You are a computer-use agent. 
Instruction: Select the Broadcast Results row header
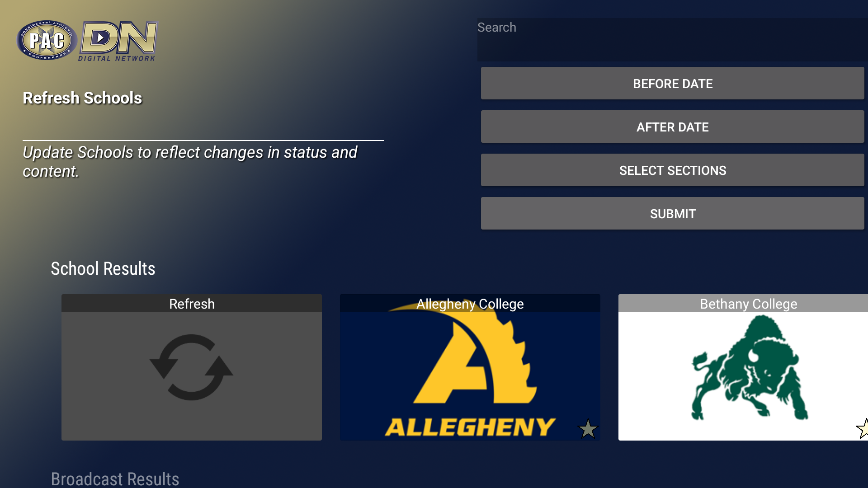tap(115, 479)
